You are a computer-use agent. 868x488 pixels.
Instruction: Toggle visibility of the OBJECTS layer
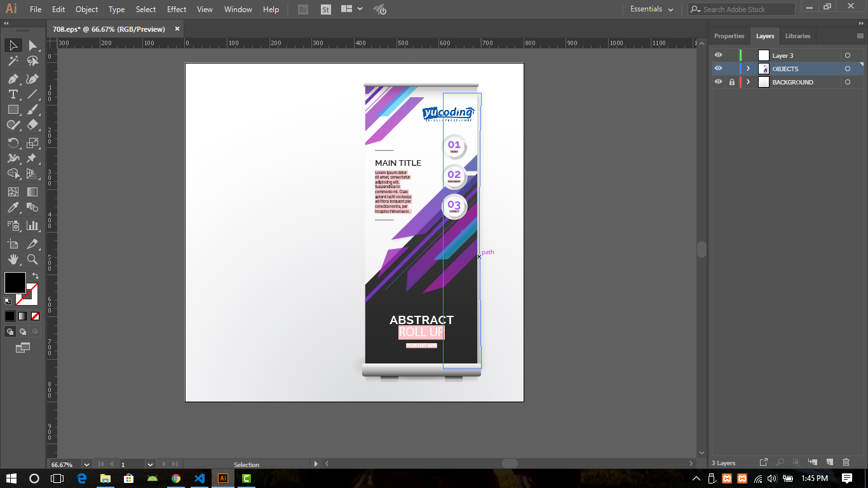(718, 69)
